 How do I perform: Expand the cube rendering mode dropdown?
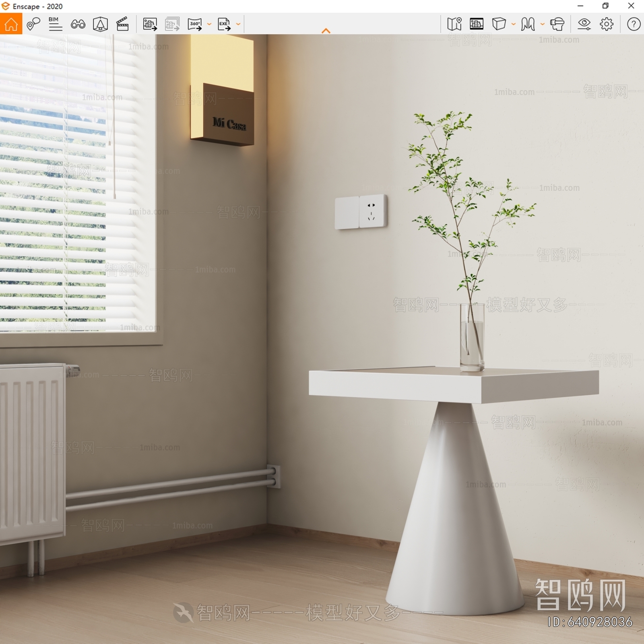click(514, 24)
